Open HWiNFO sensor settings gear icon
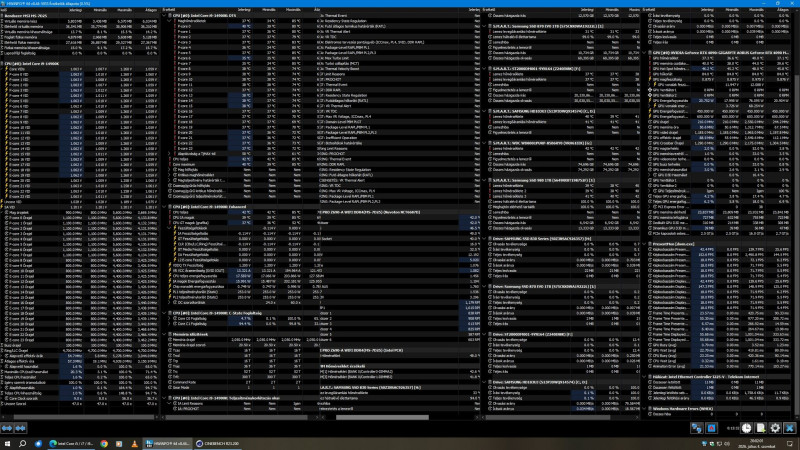This screenshot has height=450, width=800. [775, 428]
